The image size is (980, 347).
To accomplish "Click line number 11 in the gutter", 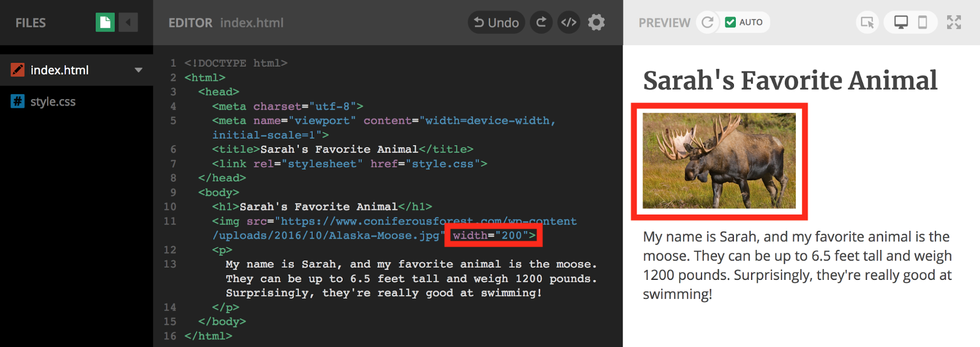I will pyautogui.click(x=170, y=221).
